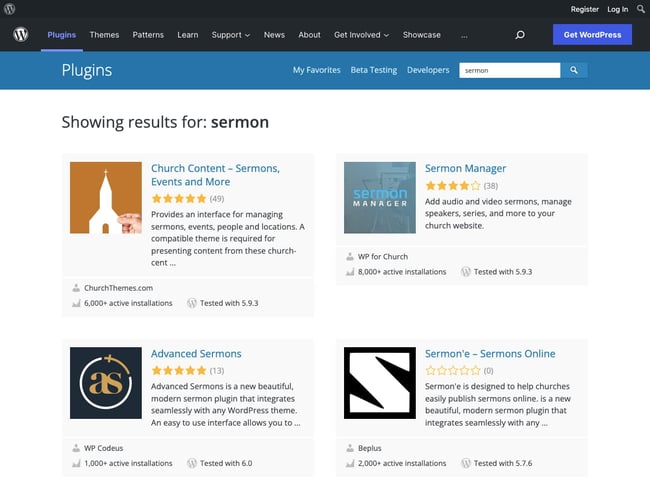The width and height of the screenshot is (650, 490).
Task: Open the About menu item
Action: [309, 35]
